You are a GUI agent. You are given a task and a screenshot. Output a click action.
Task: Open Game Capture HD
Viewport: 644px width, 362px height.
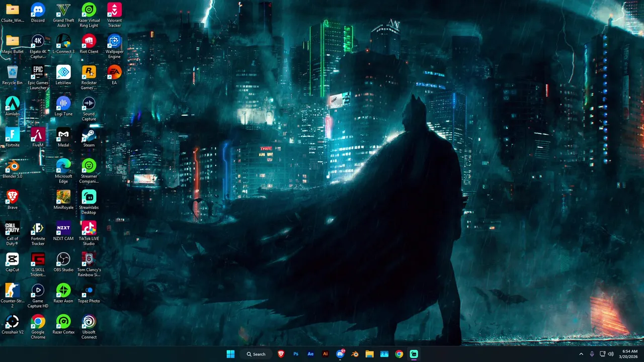[38, 296]
